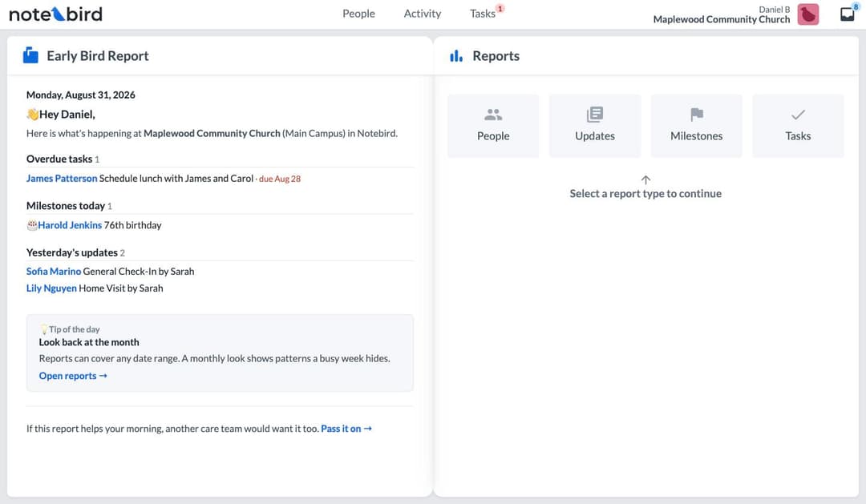Open the Activity menu item

(423, 14)
